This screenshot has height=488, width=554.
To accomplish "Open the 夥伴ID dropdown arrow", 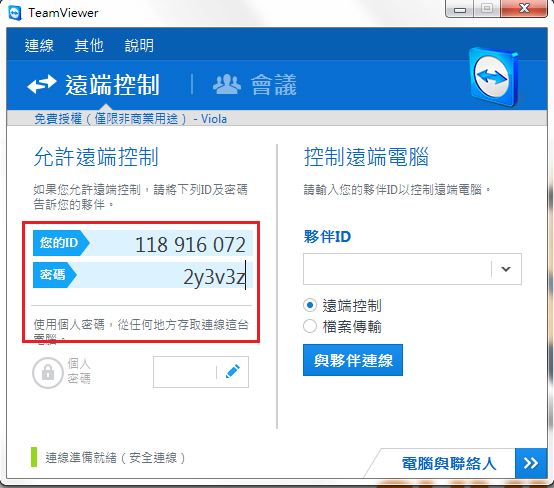I will 506,269.
